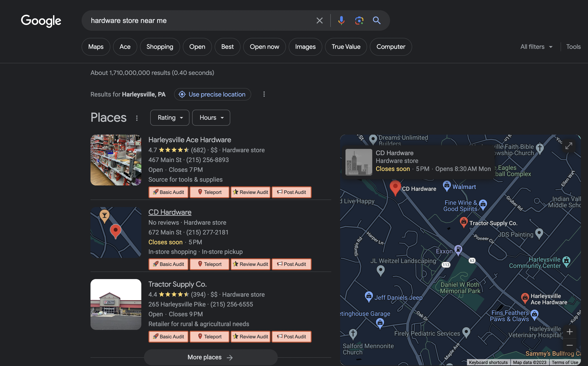This screenshot has height=366, width=588.
Task: Click Basic Audit for Harleysville Ace Hardware
Action: (168, 192)
